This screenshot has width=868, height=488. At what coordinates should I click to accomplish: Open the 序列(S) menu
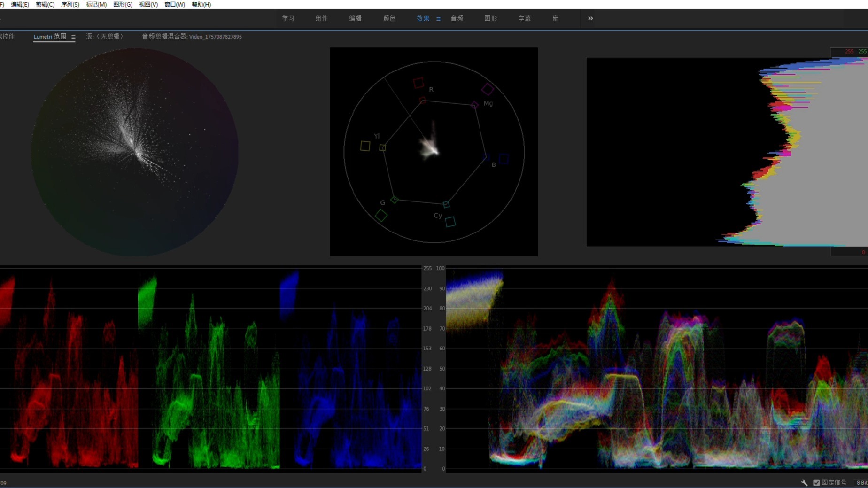tap(70, 4)
